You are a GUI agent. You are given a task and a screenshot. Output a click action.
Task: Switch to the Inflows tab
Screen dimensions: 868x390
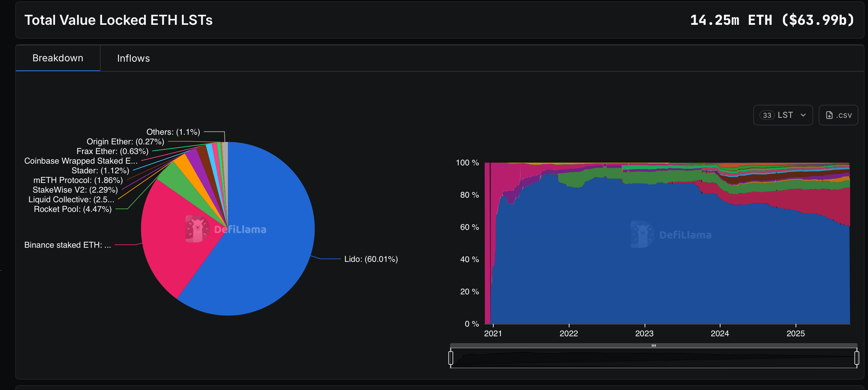coord(133,58)
